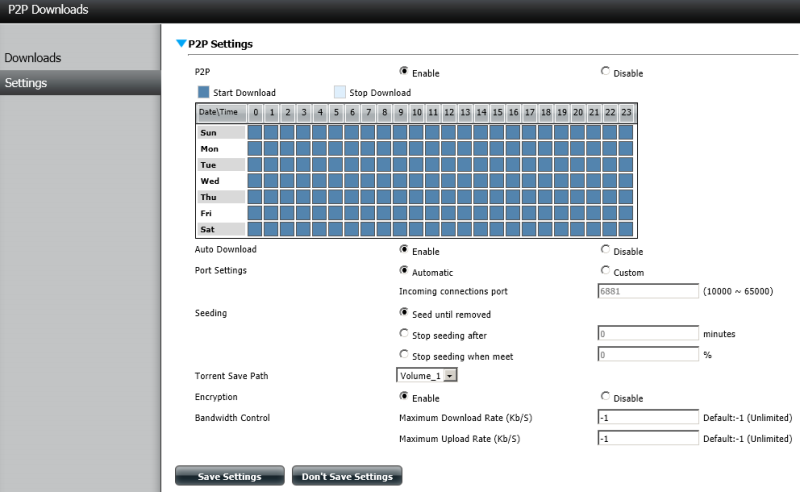Enable Encryption radio button

click(x=404, y=396)
